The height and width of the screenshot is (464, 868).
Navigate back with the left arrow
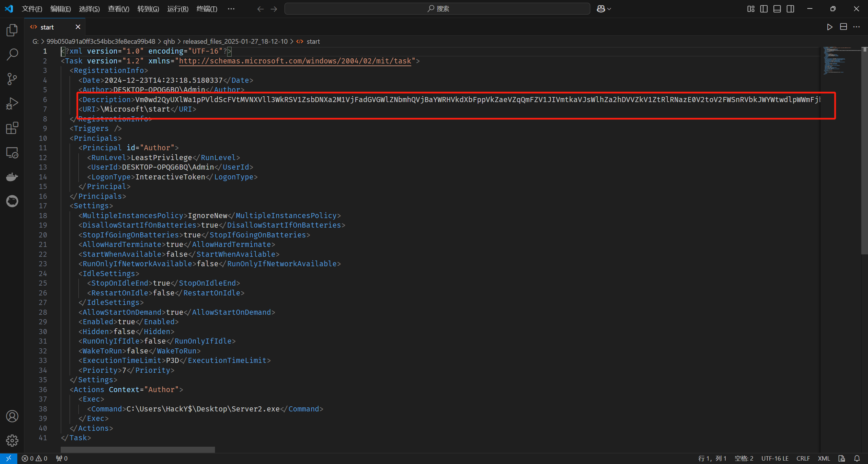pyautogui.click(x=260, y=9)
